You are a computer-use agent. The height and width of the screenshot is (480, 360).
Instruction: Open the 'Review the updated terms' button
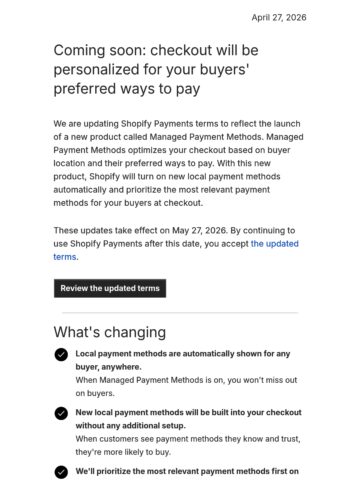(110, 288)
